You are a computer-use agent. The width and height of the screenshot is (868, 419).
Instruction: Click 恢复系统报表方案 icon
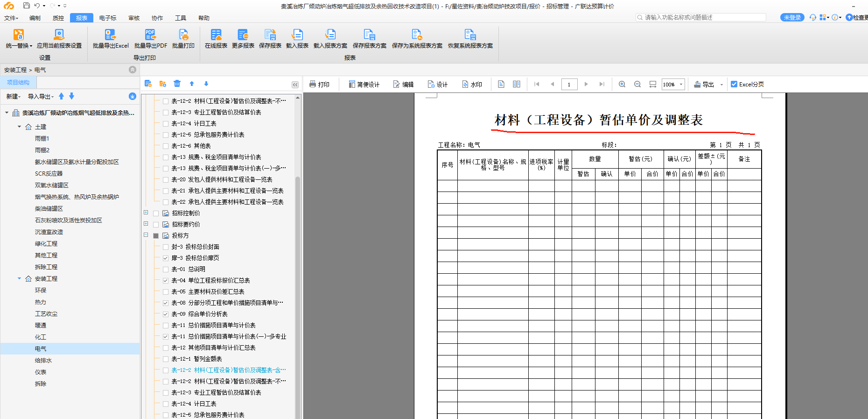click(x=470, y=35)
